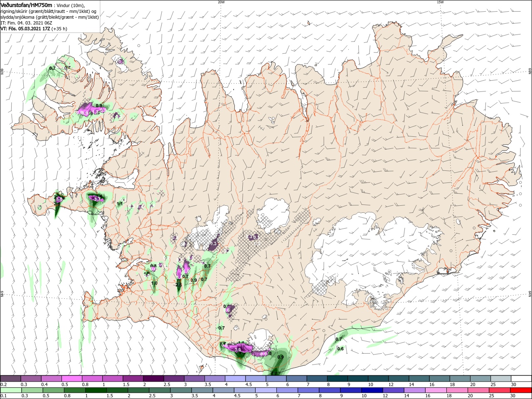Click the rain scale swatch between 2 and 2.5
Image resolution: width=532 pixels, height=399 pixels.
pos(138,390)
